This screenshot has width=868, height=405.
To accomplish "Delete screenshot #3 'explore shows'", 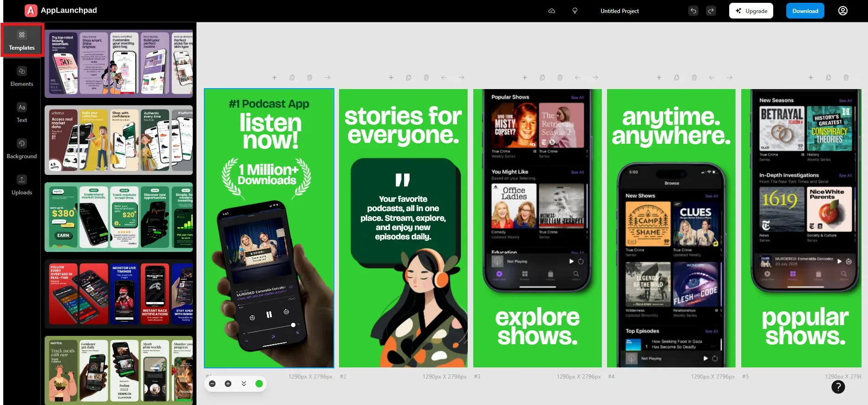I will click(x=560, y=77).
